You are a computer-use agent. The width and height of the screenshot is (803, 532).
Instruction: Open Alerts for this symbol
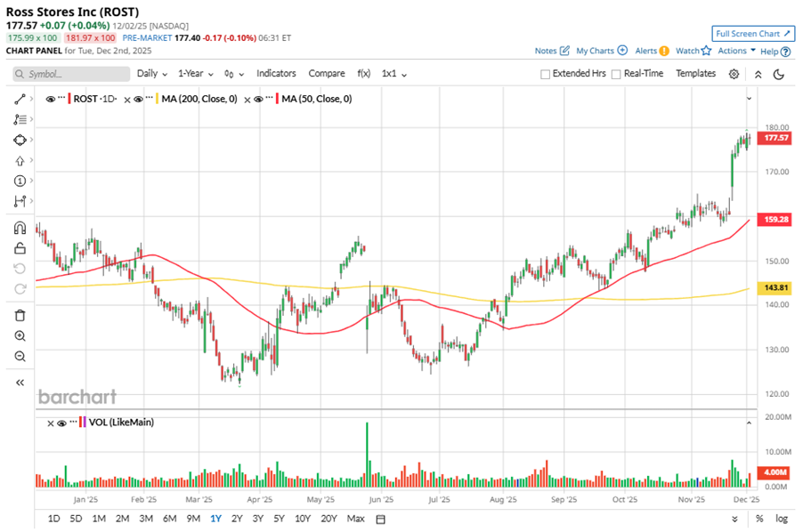(652, 51)
